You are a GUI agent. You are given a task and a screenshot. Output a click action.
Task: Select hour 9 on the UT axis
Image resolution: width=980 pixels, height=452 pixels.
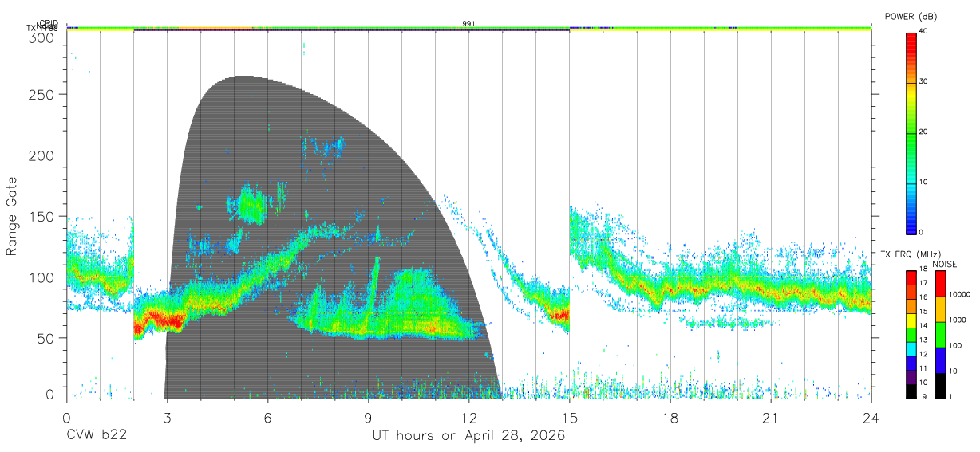click(368, 417)
